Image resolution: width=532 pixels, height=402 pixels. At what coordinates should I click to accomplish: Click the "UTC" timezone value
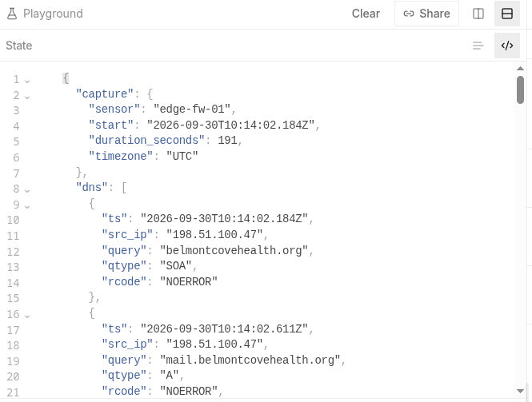pyautogui.click(x=182, y=157)
